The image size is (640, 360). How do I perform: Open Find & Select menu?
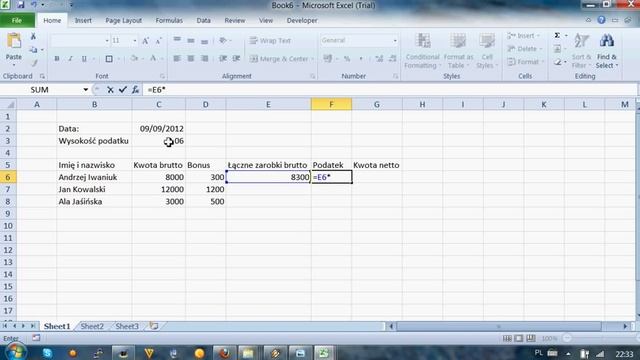607,51
